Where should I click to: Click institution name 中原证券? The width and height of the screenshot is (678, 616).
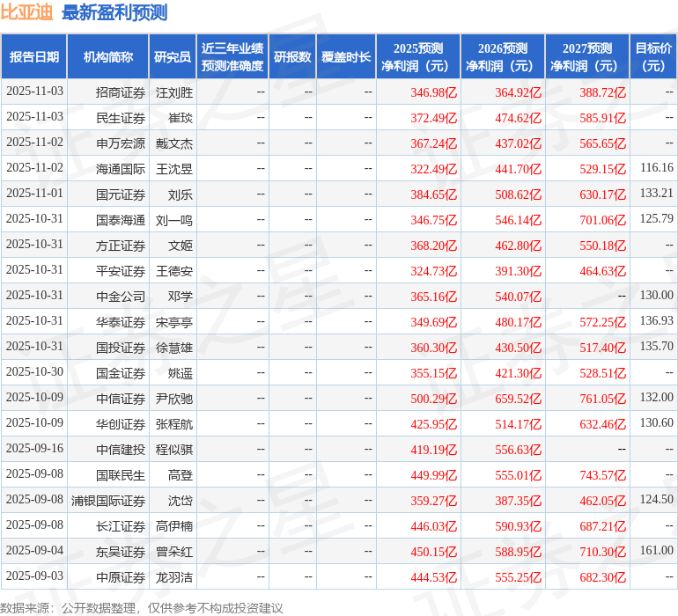click(121, 576)
